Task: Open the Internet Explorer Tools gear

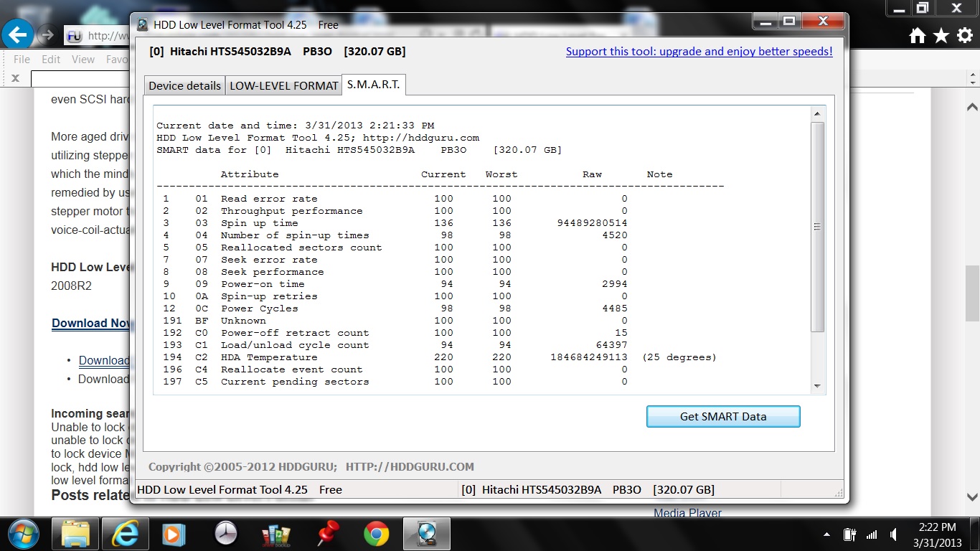Action: (965, 36)
